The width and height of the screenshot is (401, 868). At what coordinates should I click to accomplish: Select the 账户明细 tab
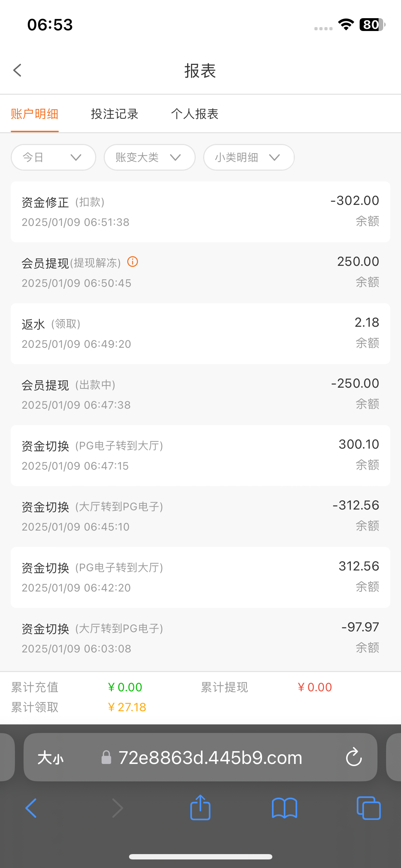tap(35, 114)
